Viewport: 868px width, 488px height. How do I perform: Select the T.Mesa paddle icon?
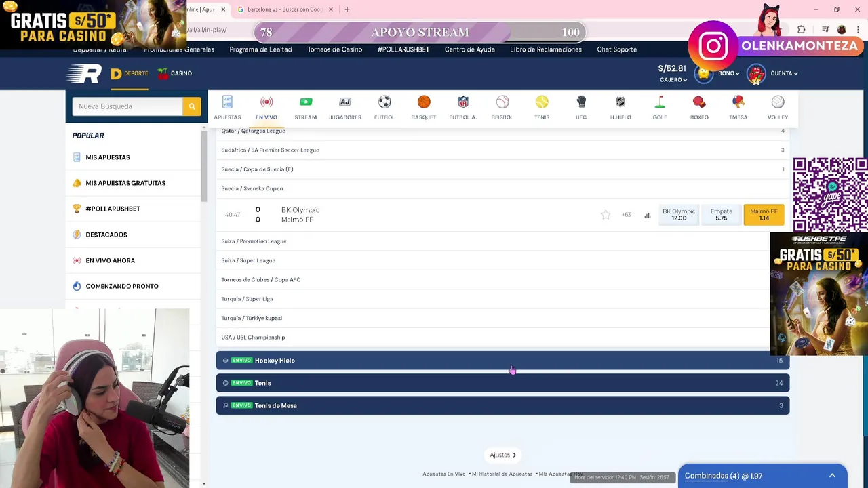738,102
